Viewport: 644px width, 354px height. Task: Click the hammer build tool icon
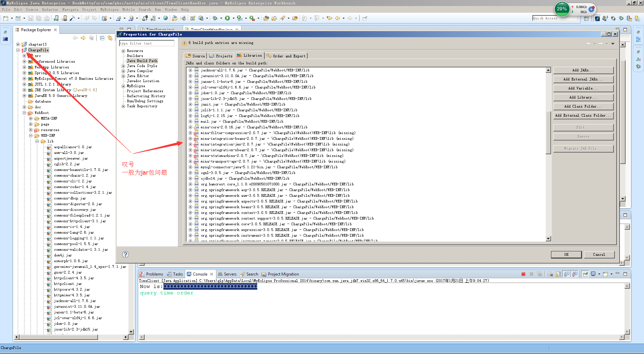(x=72, y=18)
